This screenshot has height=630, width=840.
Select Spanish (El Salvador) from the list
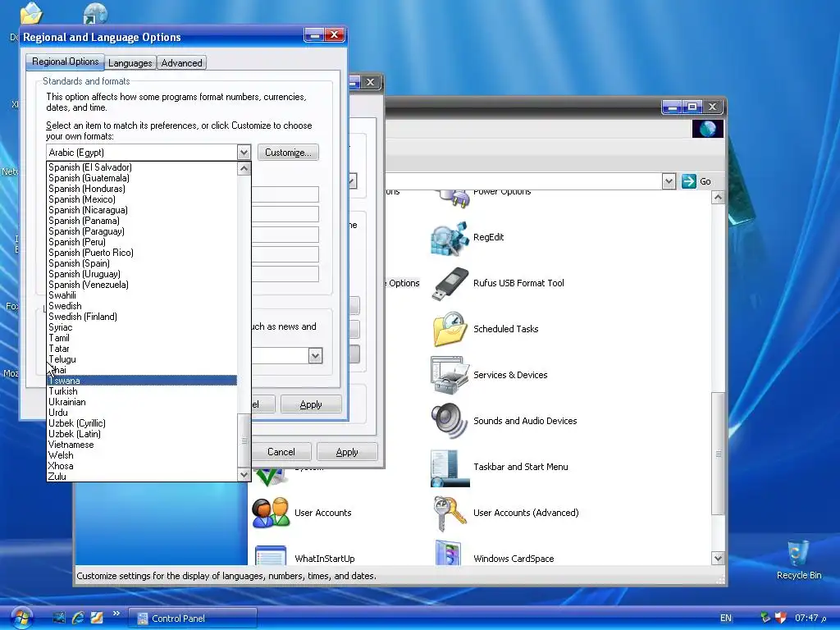click(x=142, y=167)
